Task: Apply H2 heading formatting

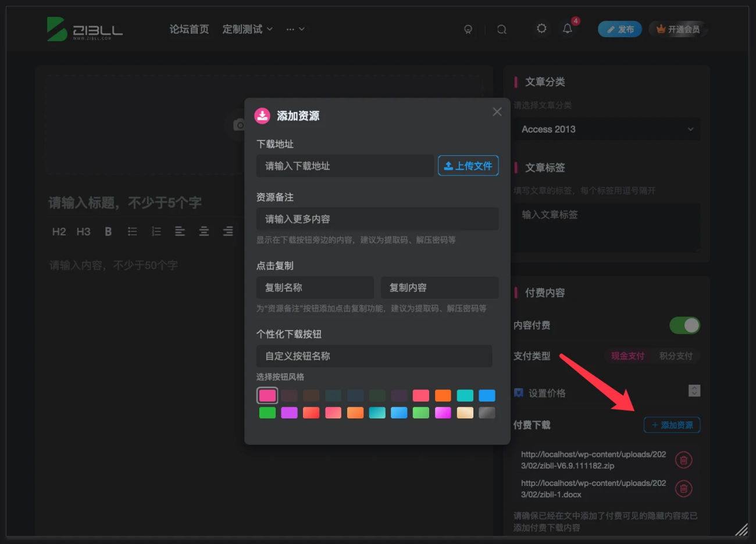Action: pos(59,231)
